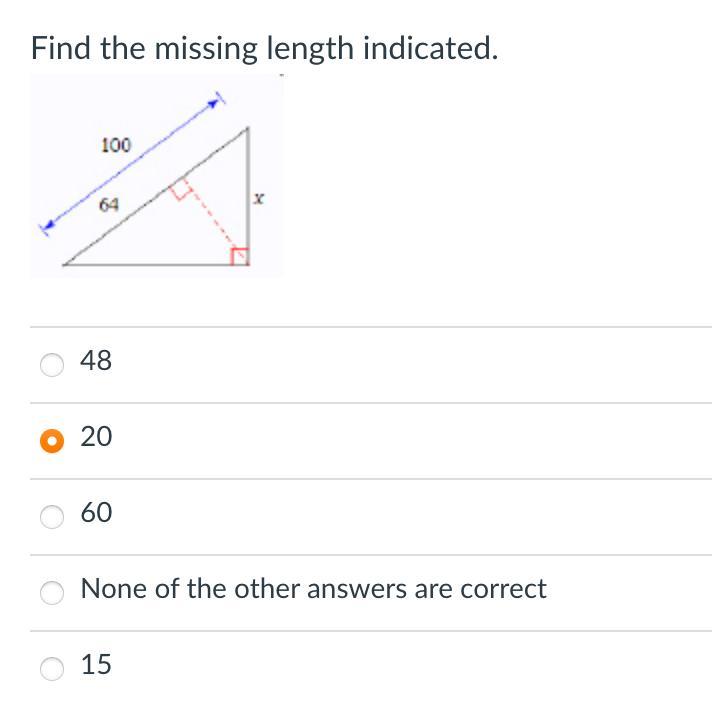Image resolution: width=712 pixels, height=702 pixels.
Task: Click the selected radio button for 20
Action: tap(52, 441)
